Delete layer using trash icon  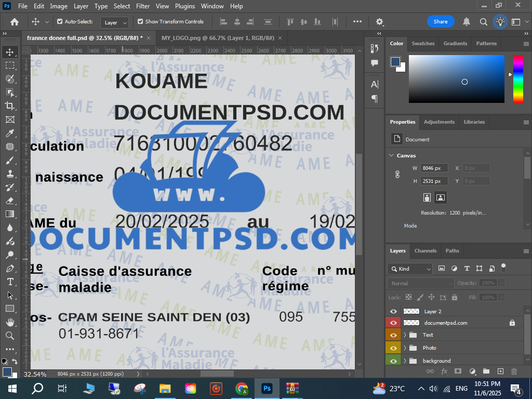pyautogui.click(x=514, y=371)
